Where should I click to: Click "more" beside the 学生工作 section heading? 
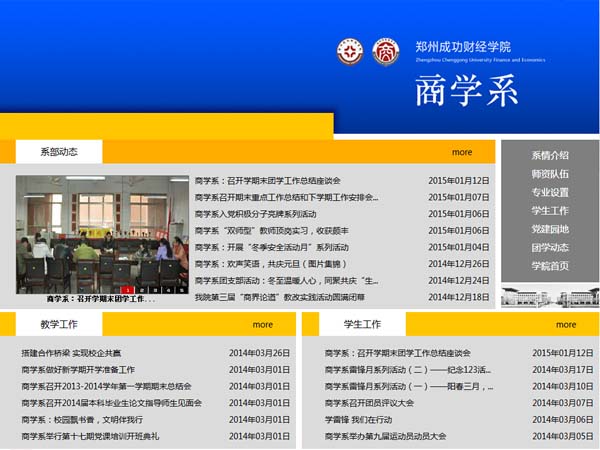[x=566, y=324]
